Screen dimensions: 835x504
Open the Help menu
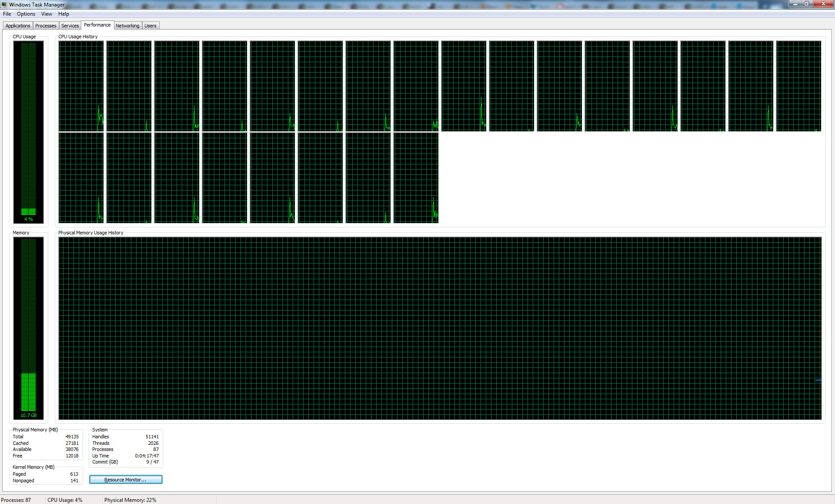63,14
